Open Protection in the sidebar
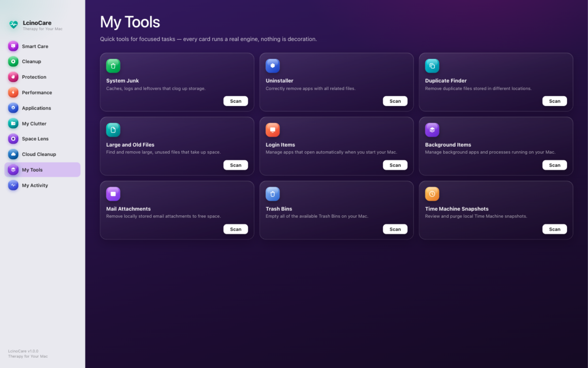 [x=42, y=77]
